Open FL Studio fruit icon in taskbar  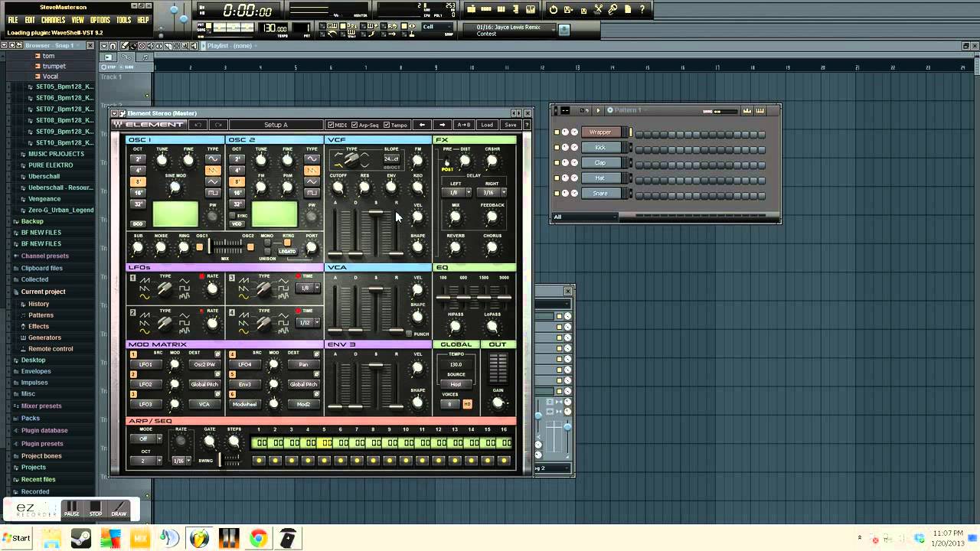pos(199,539)
